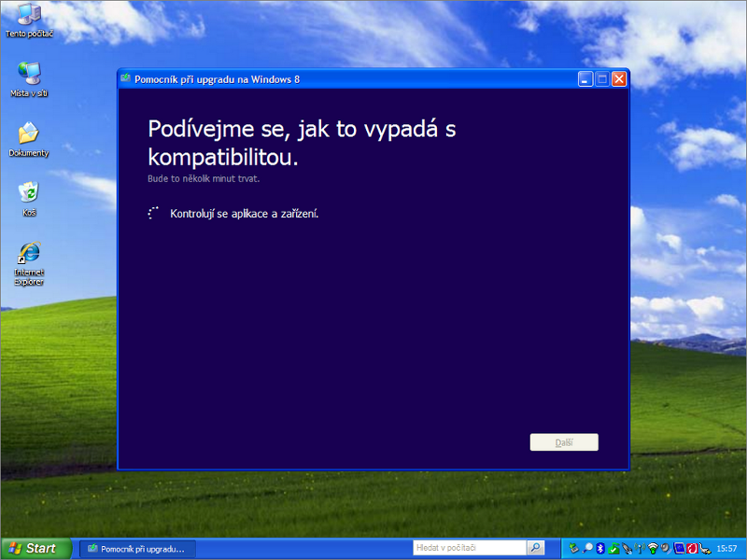Click the window title bar text
The width and height of the screenshot is (747, 560).
[217, 79]
